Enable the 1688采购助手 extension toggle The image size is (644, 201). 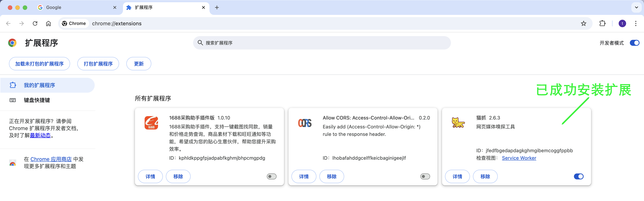pos(272,177)
